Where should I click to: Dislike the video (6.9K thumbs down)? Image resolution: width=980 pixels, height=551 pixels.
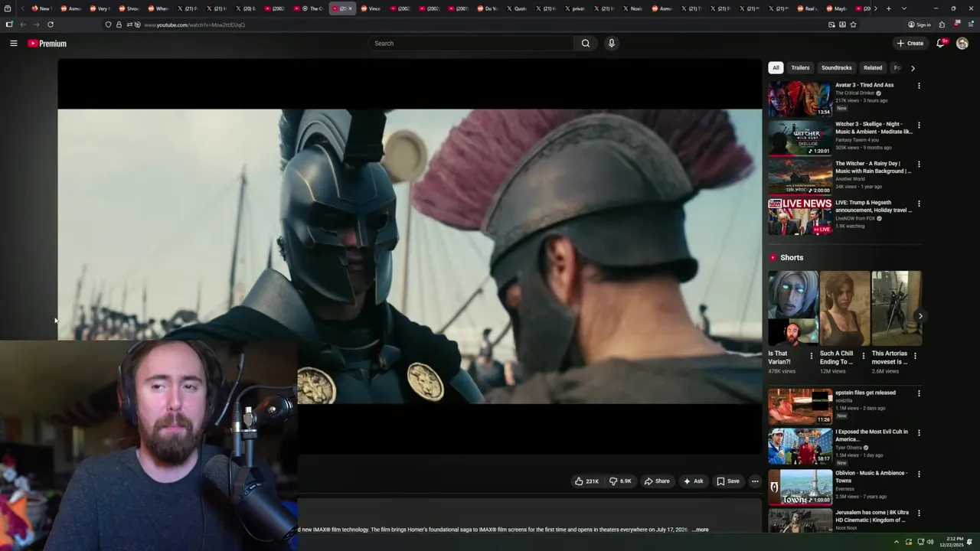tap(620, 481)
